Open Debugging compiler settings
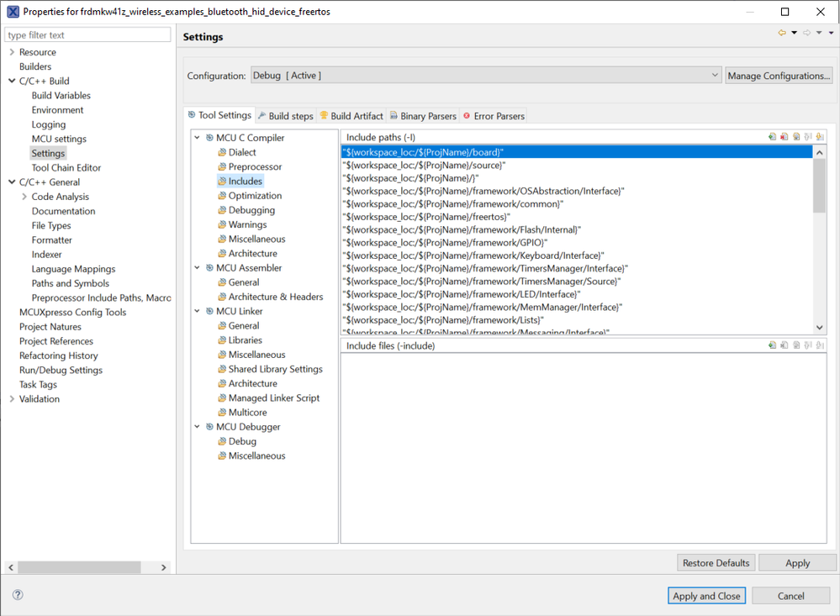Viewport: 840px width, 616px height. (x=251, y=210)
